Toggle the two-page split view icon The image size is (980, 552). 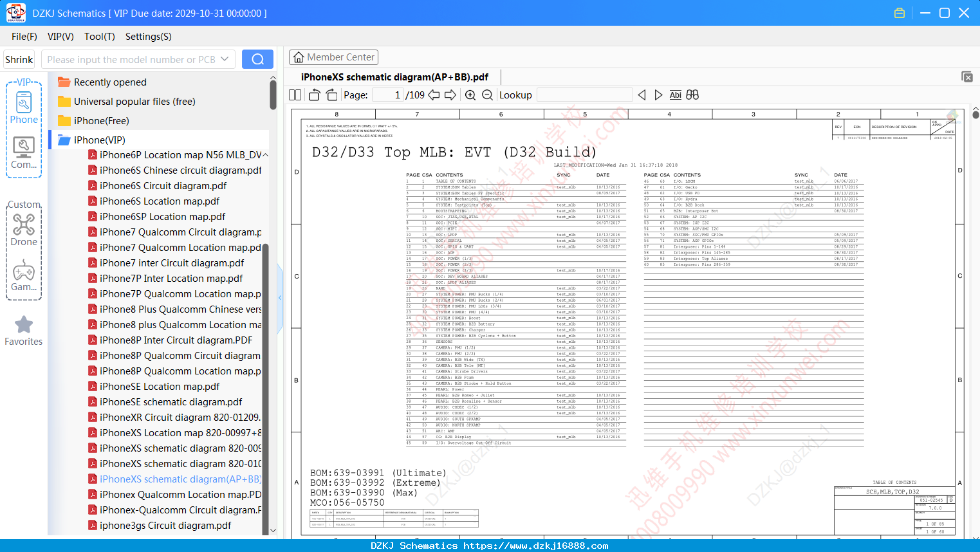click(295, 95)
